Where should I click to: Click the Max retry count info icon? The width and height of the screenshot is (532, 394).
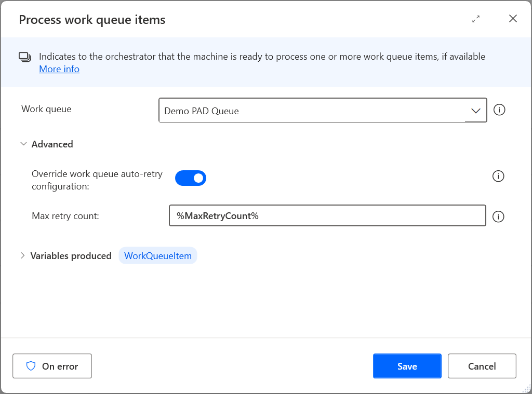498,216
